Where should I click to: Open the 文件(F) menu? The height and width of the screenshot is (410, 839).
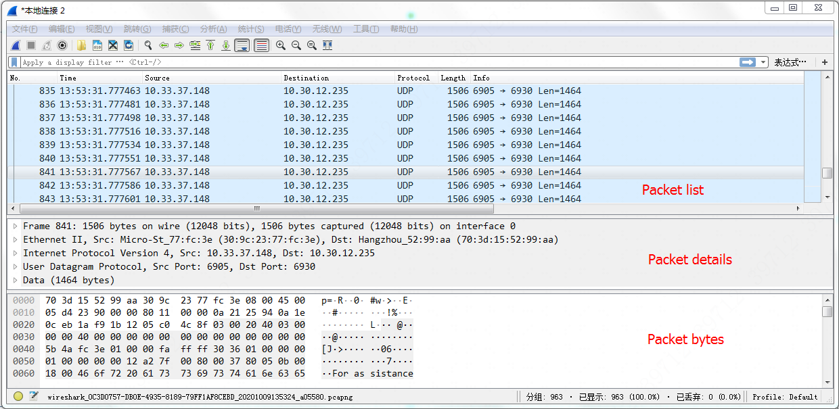tap(25, 29)
